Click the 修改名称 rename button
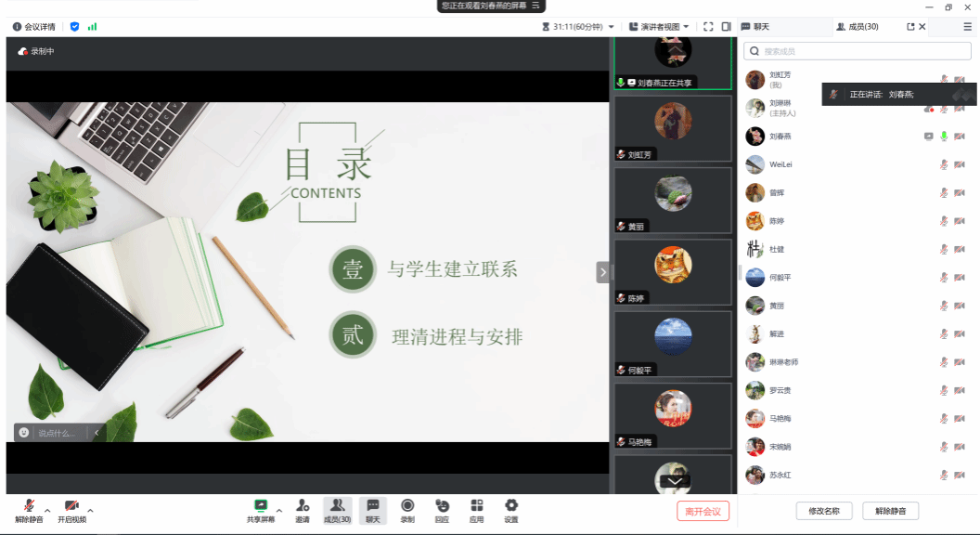The width and height of the screenshot is (980, 535). [824, 511]
